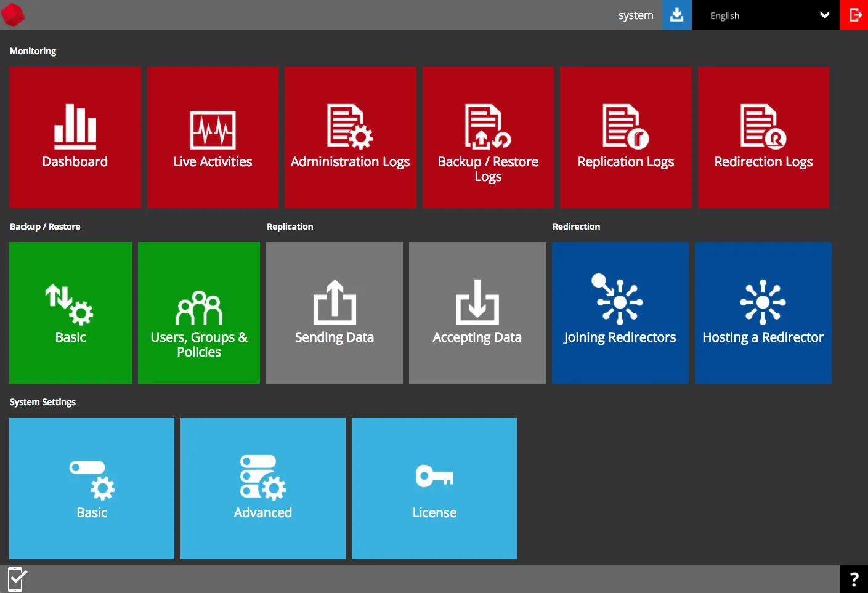Select the Live Activities monitor
The height and width of the screenshot is (593, 868).
(213, 137)
